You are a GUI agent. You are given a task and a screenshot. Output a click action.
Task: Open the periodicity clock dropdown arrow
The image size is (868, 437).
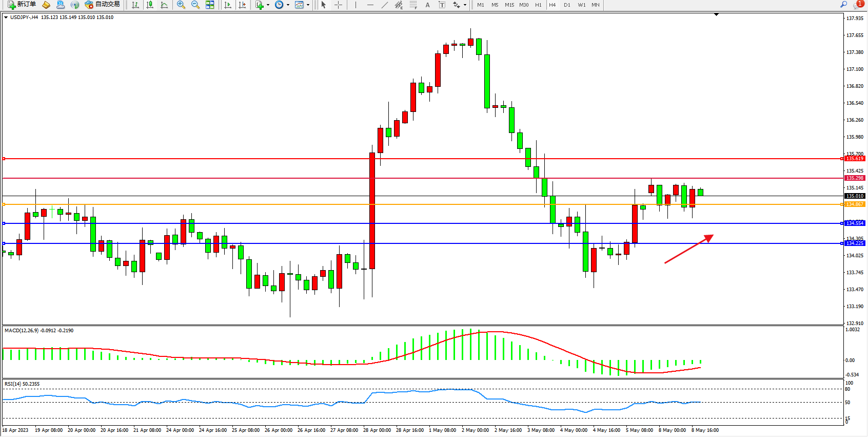coord(288,5)
